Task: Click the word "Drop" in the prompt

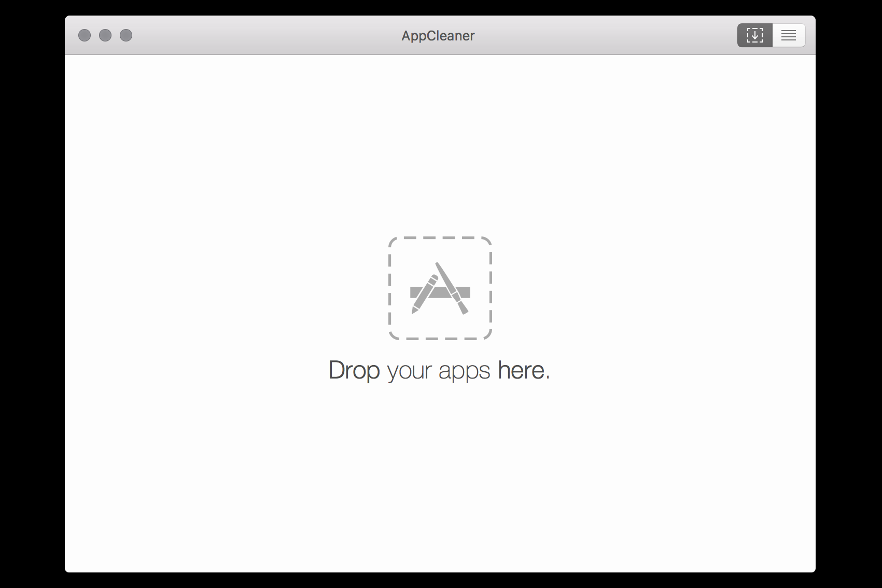Action: 354,370
